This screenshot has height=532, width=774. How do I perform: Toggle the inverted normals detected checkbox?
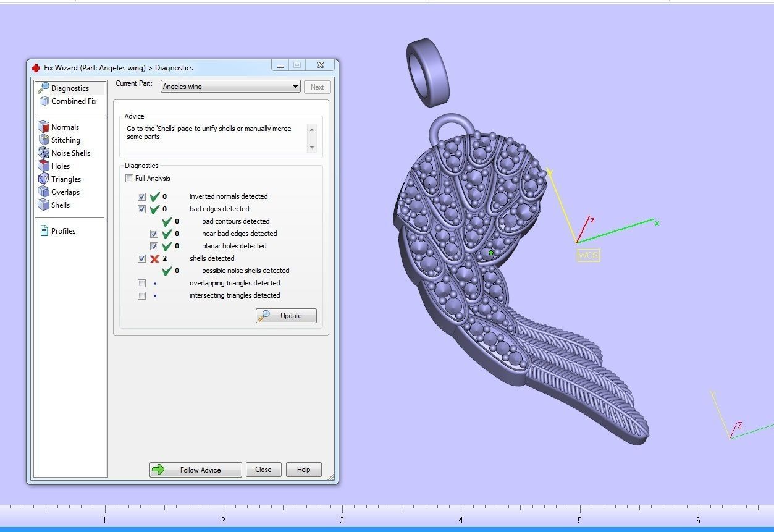tap(141, 196)
